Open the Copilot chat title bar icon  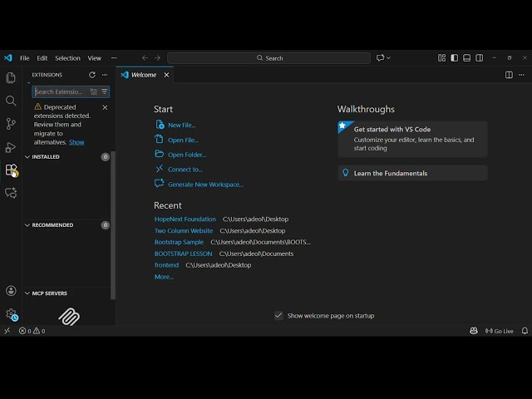click(380, 58)
